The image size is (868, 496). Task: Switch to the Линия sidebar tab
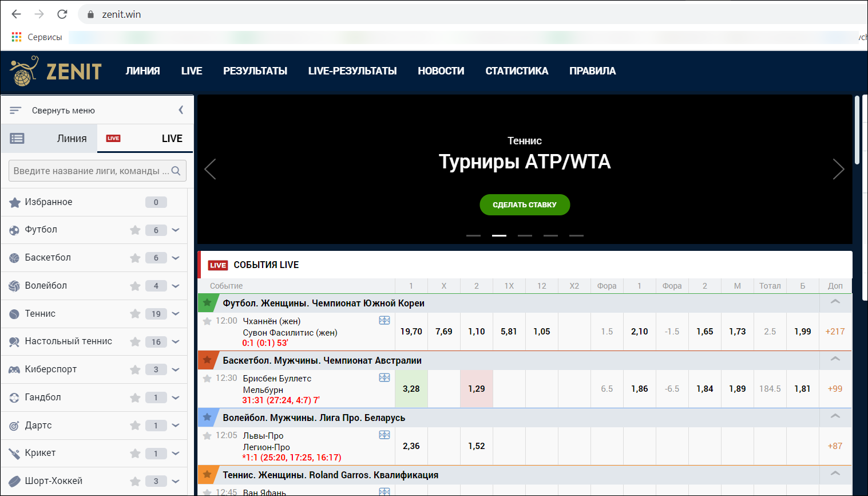click(x=49, y=139)
